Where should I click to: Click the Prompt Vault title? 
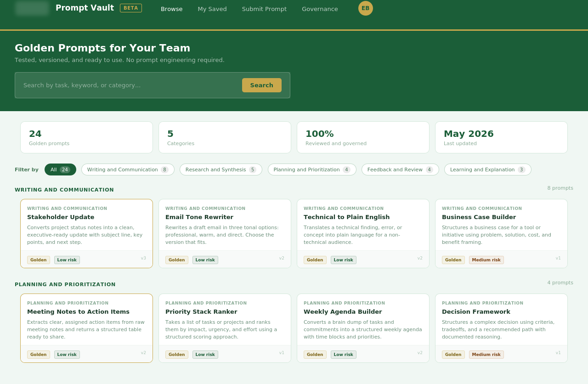coord(85,8)
